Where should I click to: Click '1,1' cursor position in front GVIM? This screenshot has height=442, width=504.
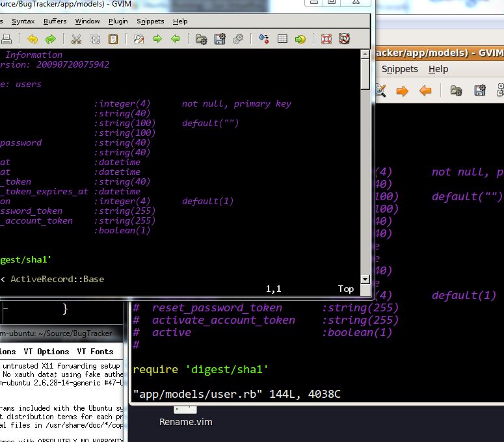274,289
